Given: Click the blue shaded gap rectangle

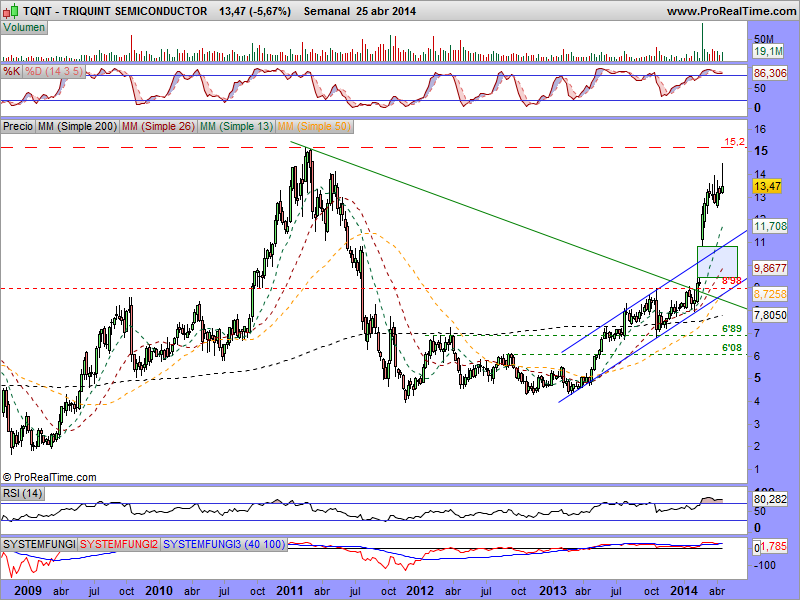Looking at the screenshot, I should point(717,262).
